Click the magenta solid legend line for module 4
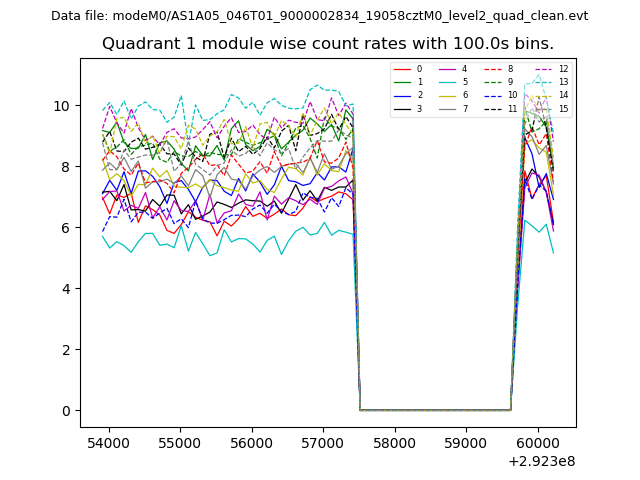Viewport: 640px width, 480px height. pyautogui.click(x=447, y=69)
